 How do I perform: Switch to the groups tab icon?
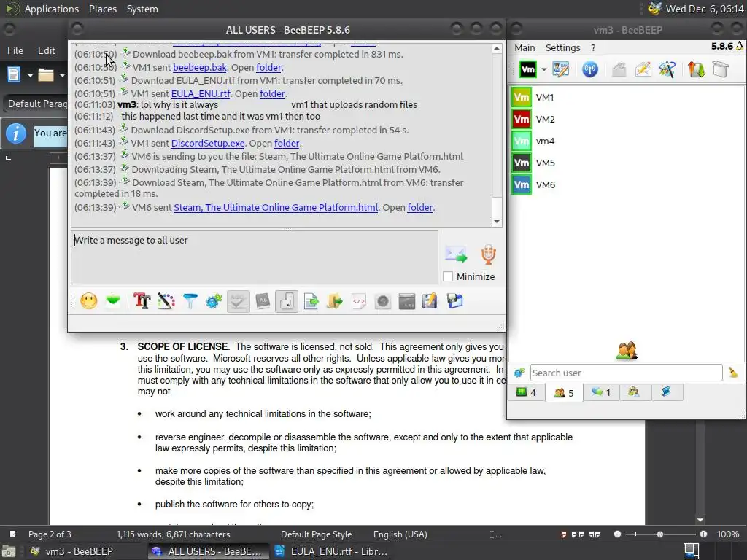pos(633,392)
